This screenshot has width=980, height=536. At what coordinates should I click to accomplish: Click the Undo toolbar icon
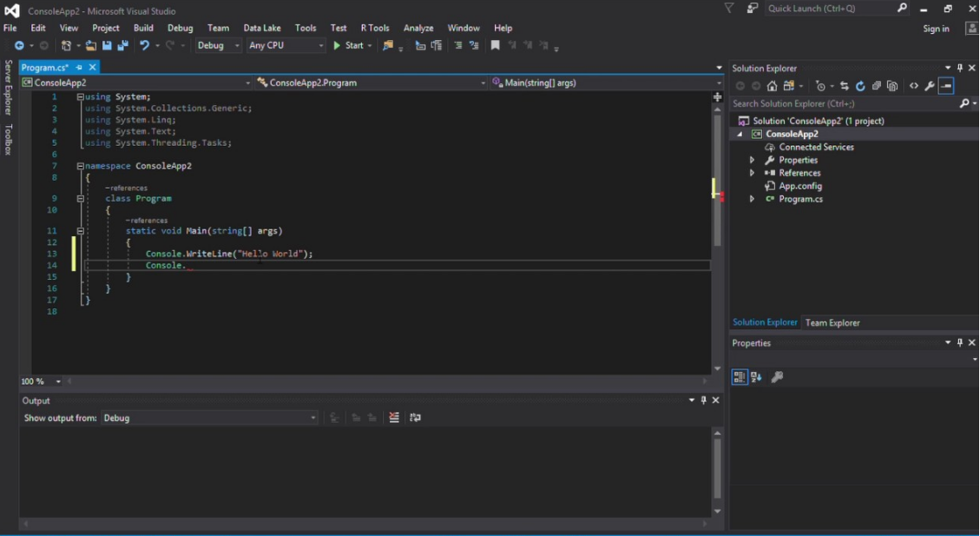(x=145, y=45)
